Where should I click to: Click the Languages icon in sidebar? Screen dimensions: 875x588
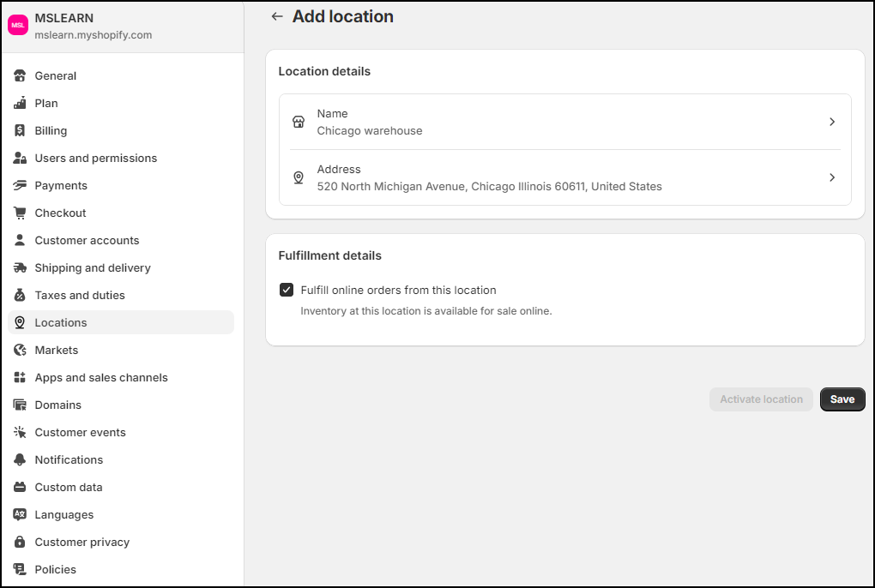pyautogui.click(x=20, y=514)
